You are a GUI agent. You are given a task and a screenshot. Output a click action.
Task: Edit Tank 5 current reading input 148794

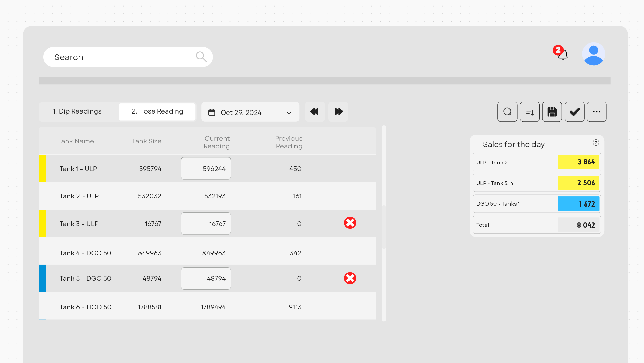click(x=206, y=278)
